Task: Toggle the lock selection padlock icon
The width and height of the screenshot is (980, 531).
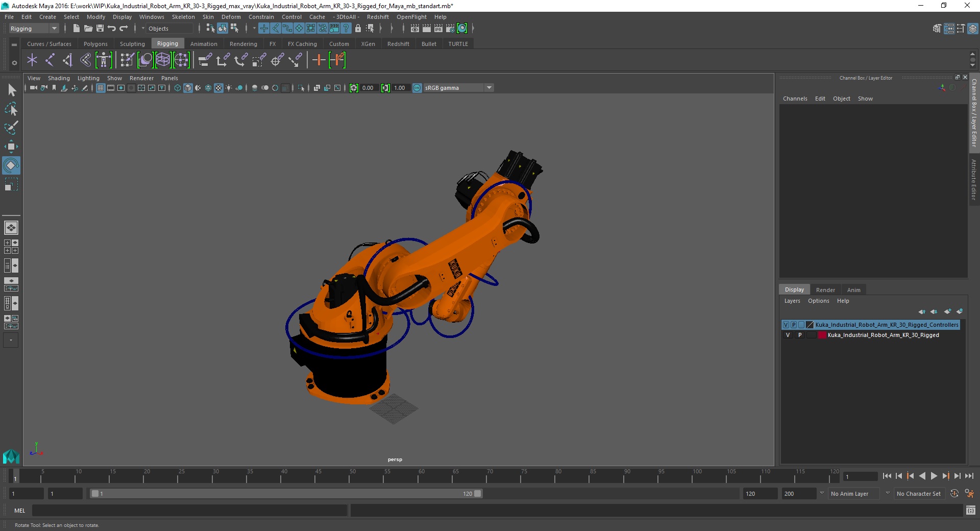Action: click(x=358, y=29)
